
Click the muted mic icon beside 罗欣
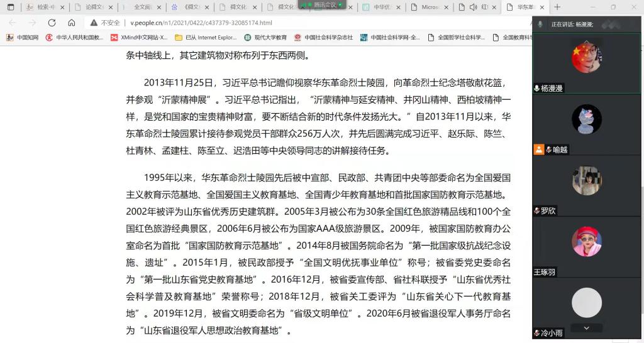coord(536,211)
